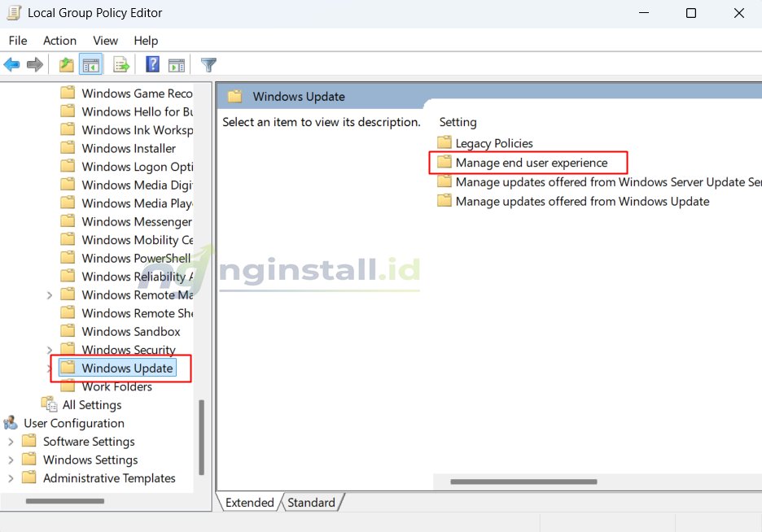The image size is (762, 532).
Task: Click the Export List toolbar icon
Action: (x=119, y=64)
